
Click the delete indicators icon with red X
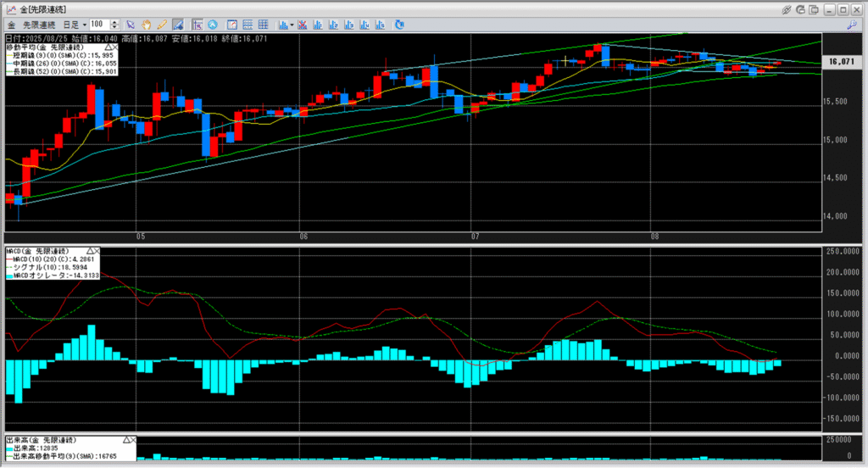tap(303, 25)
